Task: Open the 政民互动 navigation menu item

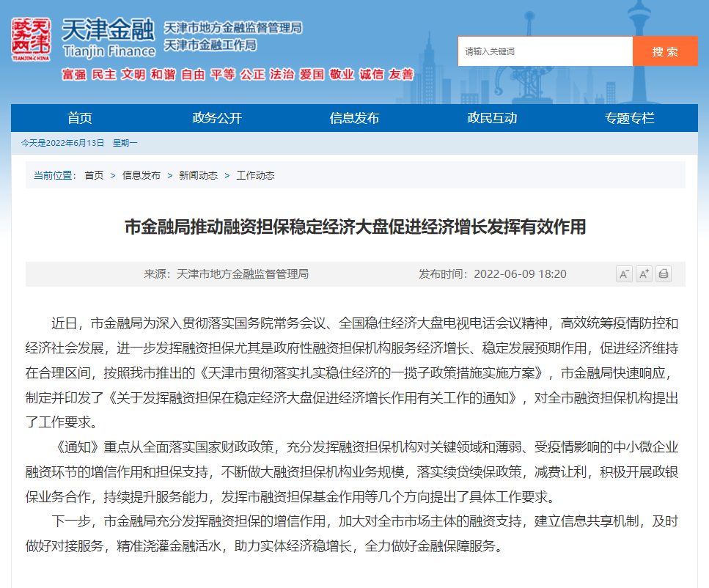Action: point(492,118)
